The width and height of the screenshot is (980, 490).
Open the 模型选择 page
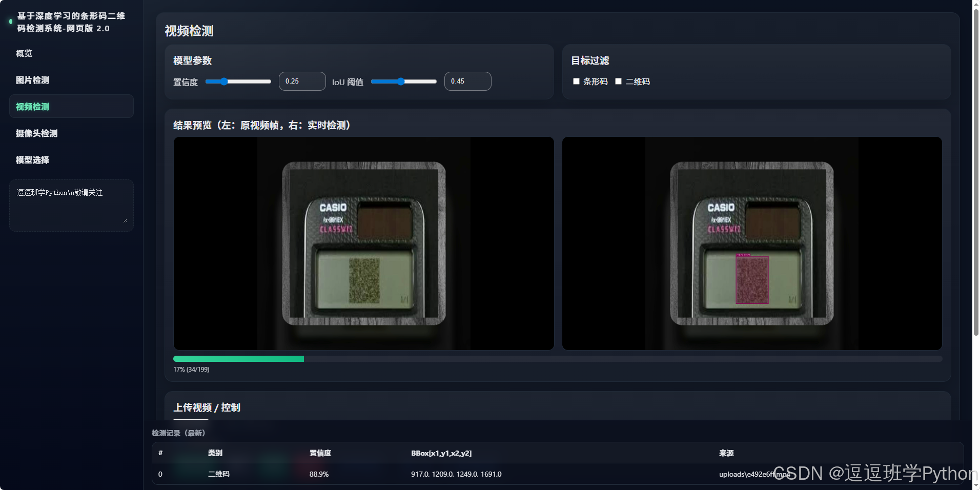[32, 160]
